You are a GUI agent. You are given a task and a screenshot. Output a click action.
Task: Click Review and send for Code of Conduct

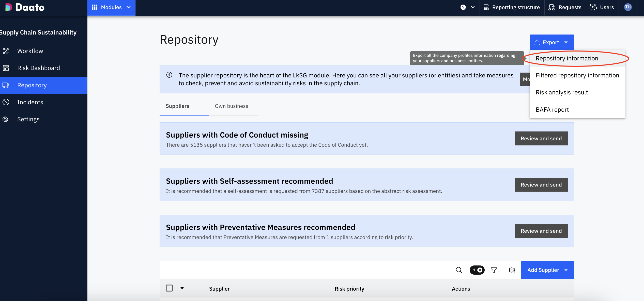pos(541,139)
